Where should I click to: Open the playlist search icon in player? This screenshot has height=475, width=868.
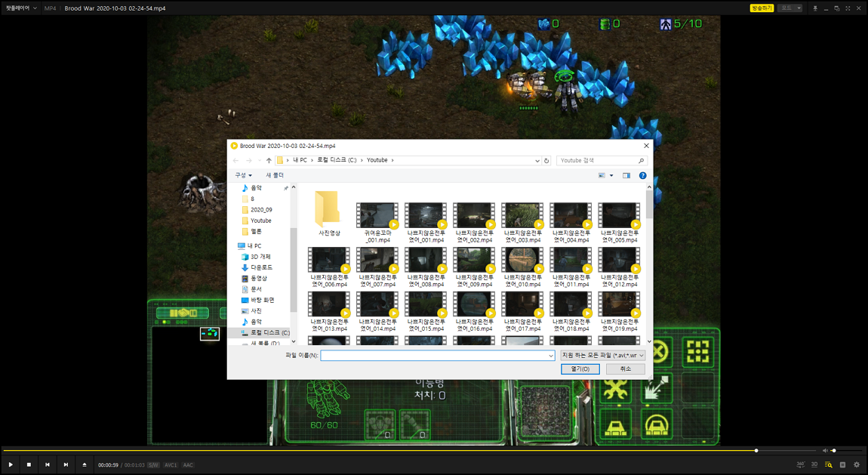pyautogui.click(x=828, y=464)
